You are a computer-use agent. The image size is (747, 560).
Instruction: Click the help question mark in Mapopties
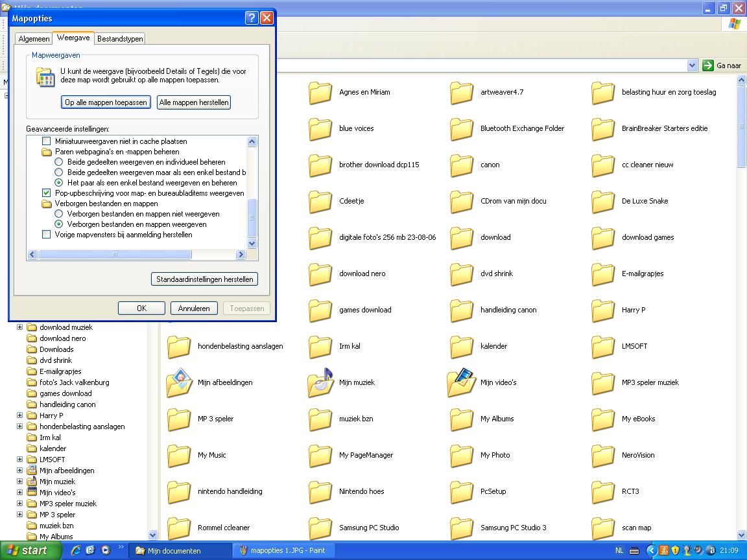tap(252, 18)
